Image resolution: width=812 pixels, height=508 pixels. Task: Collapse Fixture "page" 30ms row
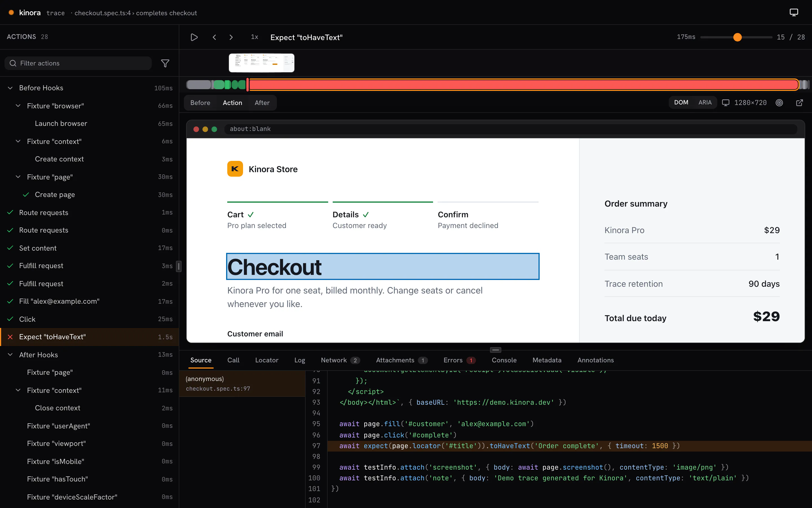[x=18, y=177]
